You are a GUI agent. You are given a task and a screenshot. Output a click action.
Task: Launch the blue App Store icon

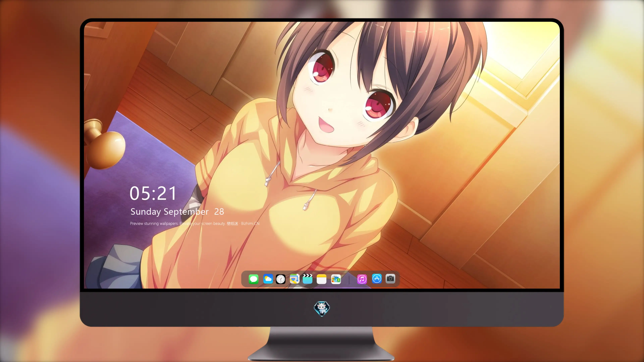[377, 279]
